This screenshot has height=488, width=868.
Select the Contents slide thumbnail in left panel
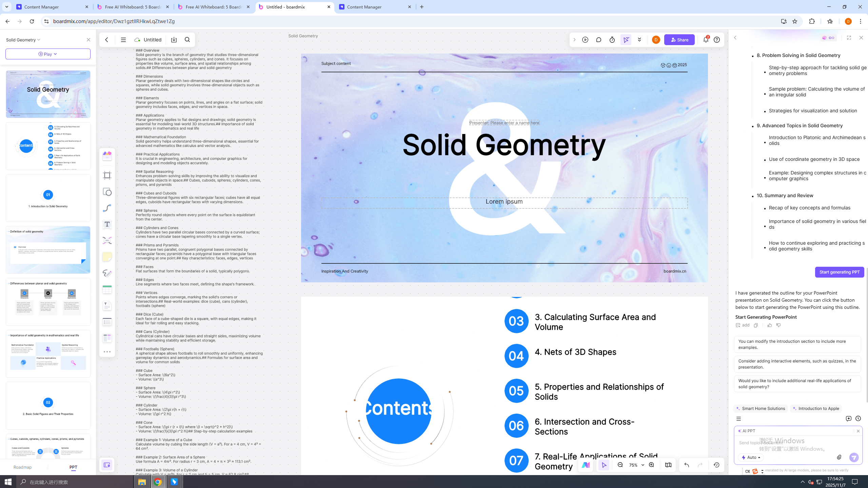pos(48,146)
